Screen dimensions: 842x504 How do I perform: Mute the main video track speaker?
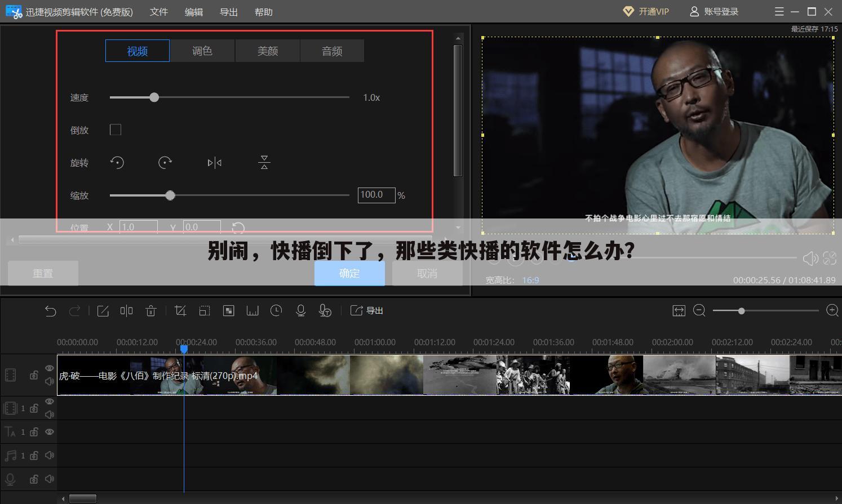coord(50,381)
